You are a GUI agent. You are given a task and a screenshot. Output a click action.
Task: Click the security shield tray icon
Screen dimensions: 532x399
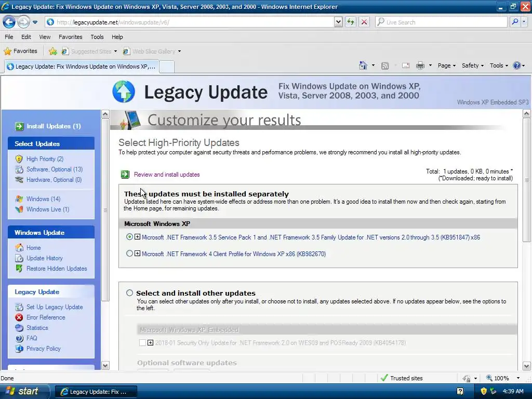coord(484,391)
